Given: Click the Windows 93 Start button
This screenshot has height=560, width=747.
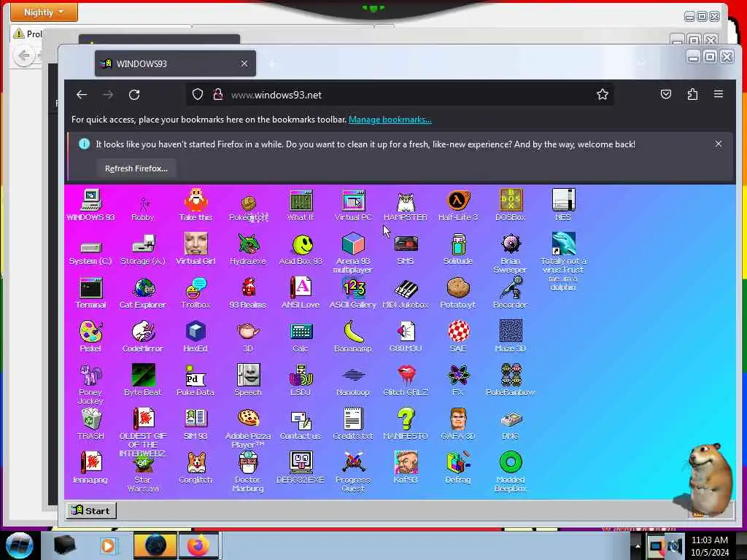Looking at the screenshot, I should (91, 510).
